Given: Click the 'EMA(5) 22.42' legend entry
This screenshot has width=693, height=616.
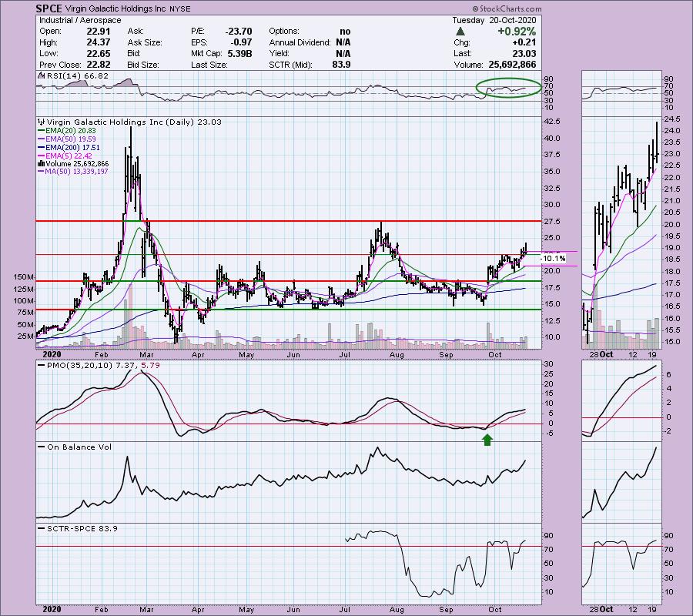Looking at the screenshot, I should [x=69, y=156].
